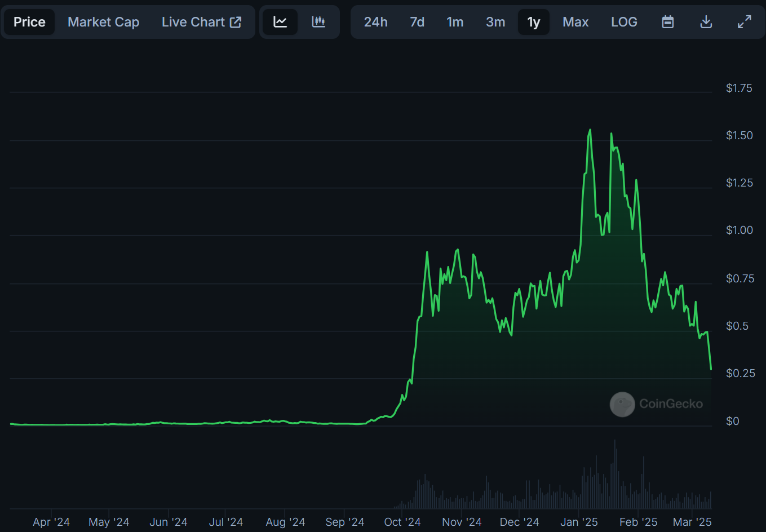This screenshot has width=766, height=532.
Task: Click the Nov '24 date label
Action: pos(462,522)
